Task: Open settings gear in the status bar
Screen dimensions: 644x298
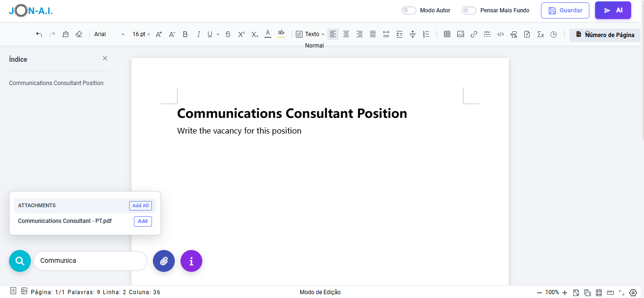Action: [x=633, y=292]
